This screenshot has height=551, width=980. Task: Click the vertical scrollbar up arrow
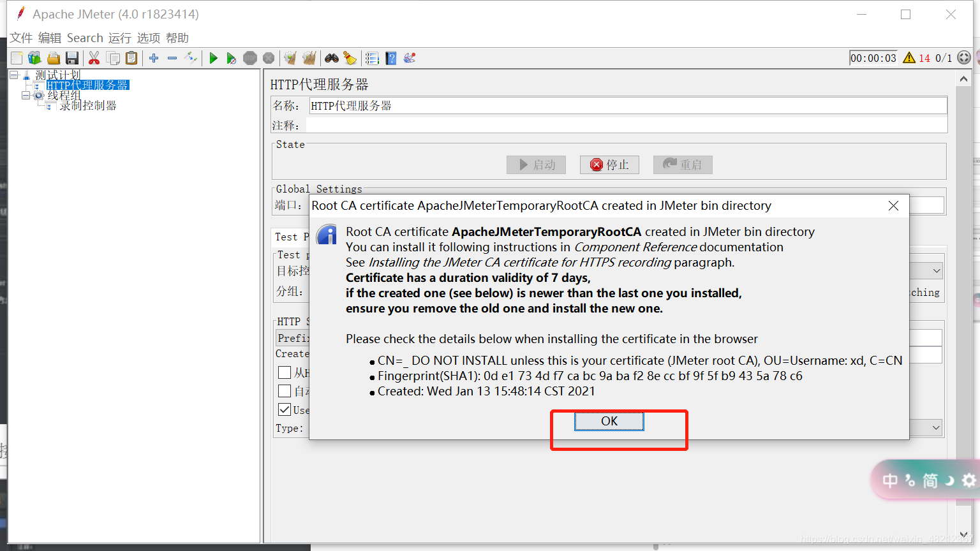[963, 79]
